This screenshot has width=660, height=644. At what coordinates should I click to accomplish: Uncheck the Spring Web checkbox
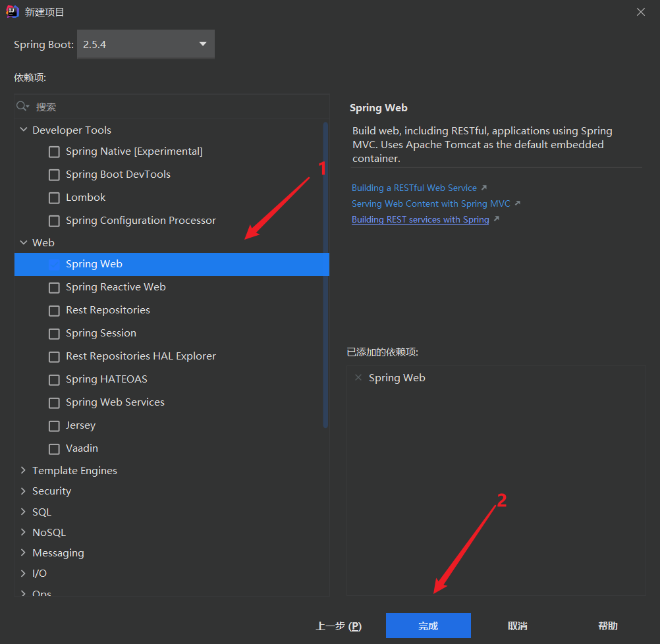click(x=54, y=264)
